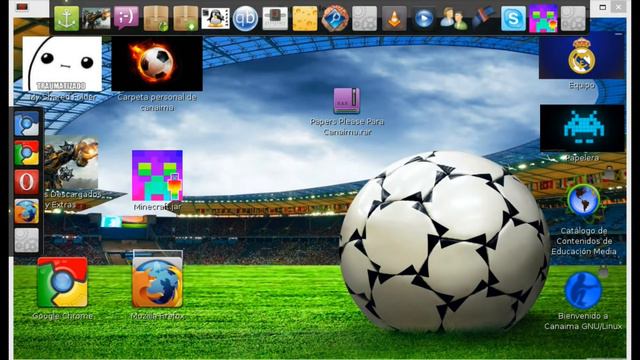Open the purple smiley chat application
The image size is (640, 360).
[x=126, y=18]
